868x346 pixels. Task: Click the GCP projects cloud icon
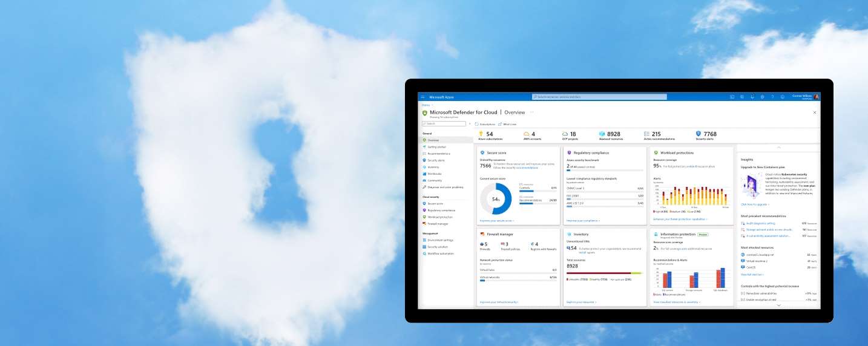(x=565, y=134)
